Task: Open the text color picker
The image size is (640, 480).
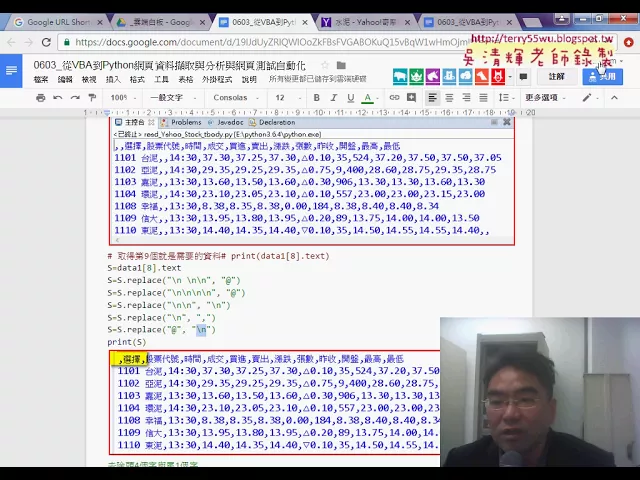Action: [x=370, y=98]
